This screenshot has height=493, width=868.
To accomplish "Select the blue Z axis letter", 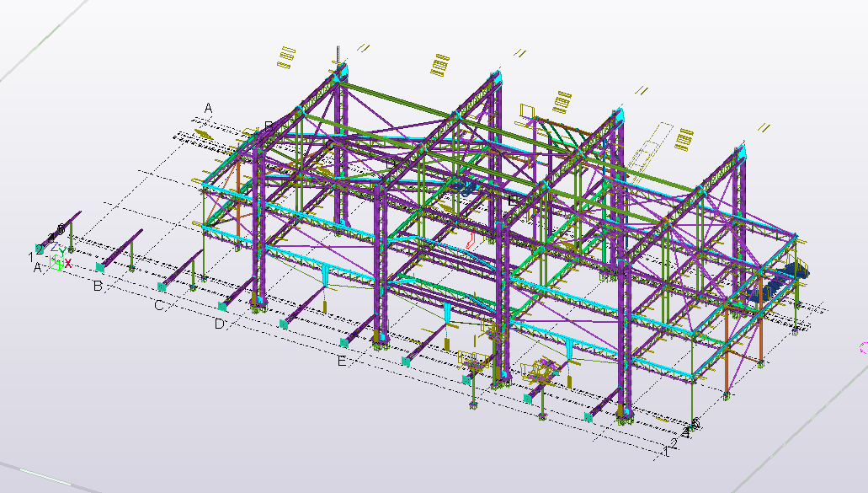I will point(53,249).
